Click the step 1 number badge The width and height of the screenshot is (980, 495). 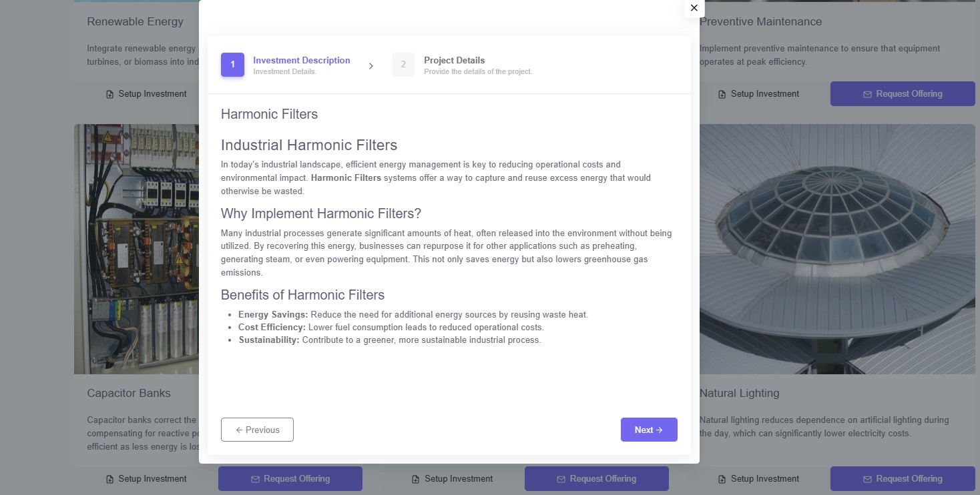[x=232, y=65]
